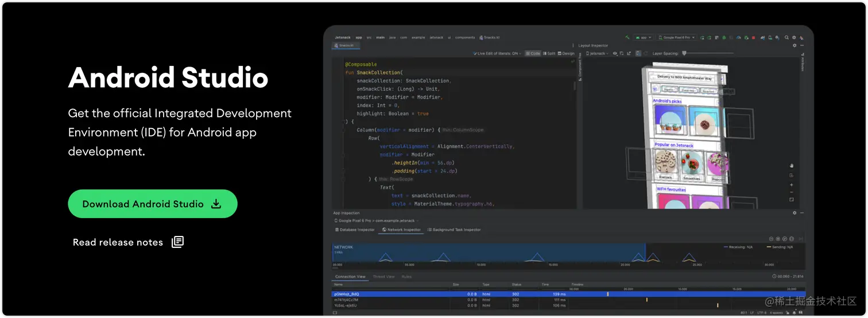Image resolution: width=868 pixels, height=318 pixels.
Task: Select the Snacks.kt editor tab
Action: 346,45
